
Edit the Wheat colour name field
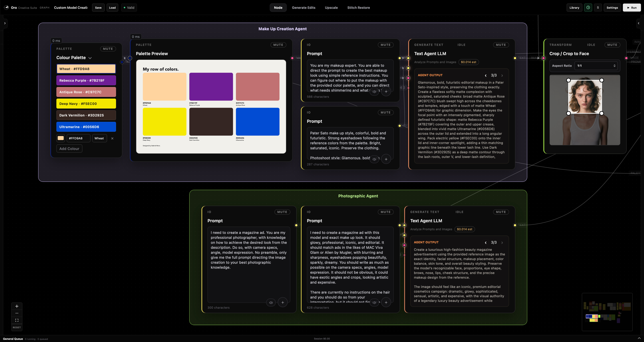pyautogui.click(x=99, y=138)
